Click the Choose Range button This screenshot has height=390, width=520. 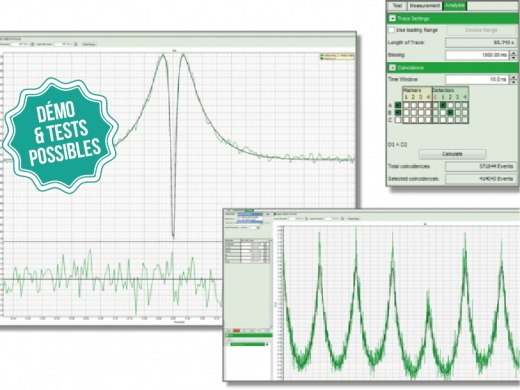pyautogui.click(x=481, y=30)
